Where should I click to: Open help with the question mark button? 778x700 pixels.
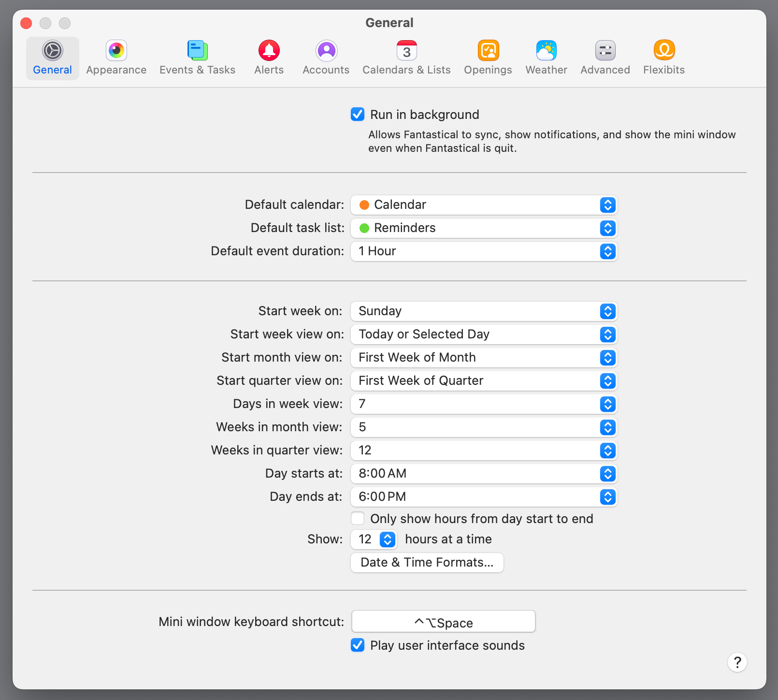(737, 662)
